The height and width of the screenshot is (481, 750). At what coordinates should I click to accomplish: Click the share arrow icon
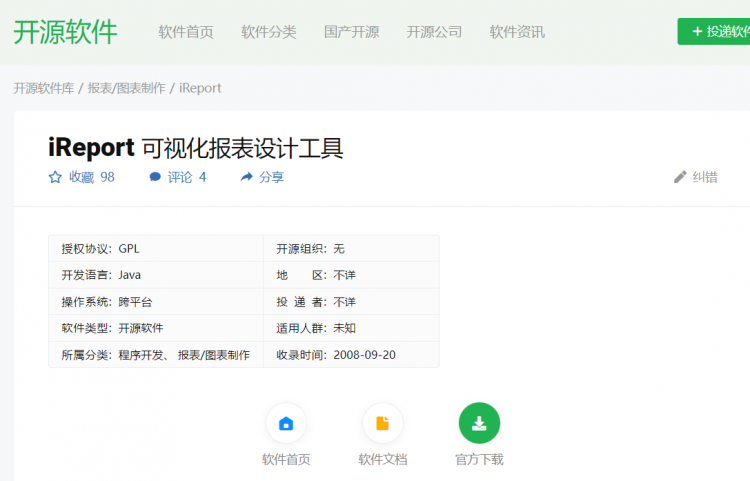[246, 177]
